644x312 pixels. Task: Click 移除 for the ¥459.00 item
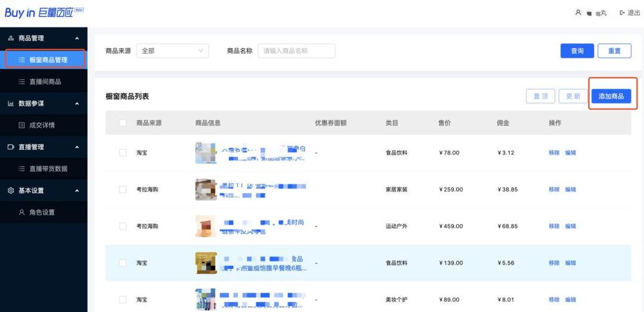pyautogui.click(x=554, y=226)
